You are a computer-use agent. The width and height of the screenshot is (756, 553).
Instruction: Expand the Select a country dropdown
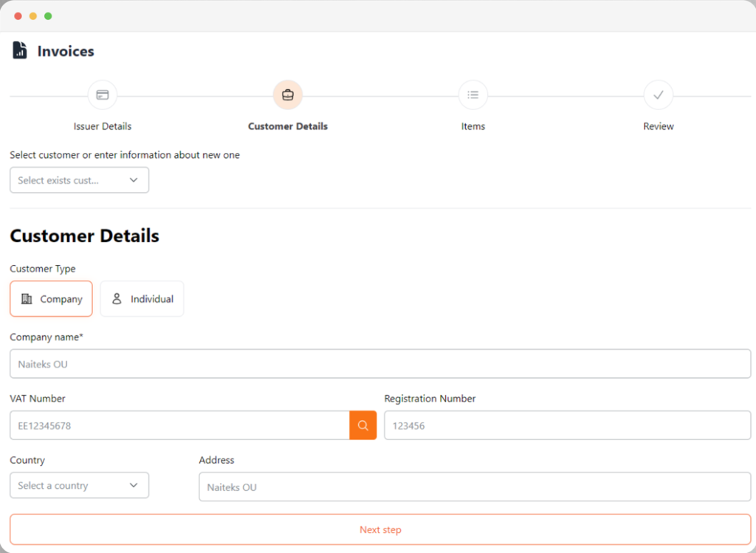pyautogui.click(x=79, y=486)
